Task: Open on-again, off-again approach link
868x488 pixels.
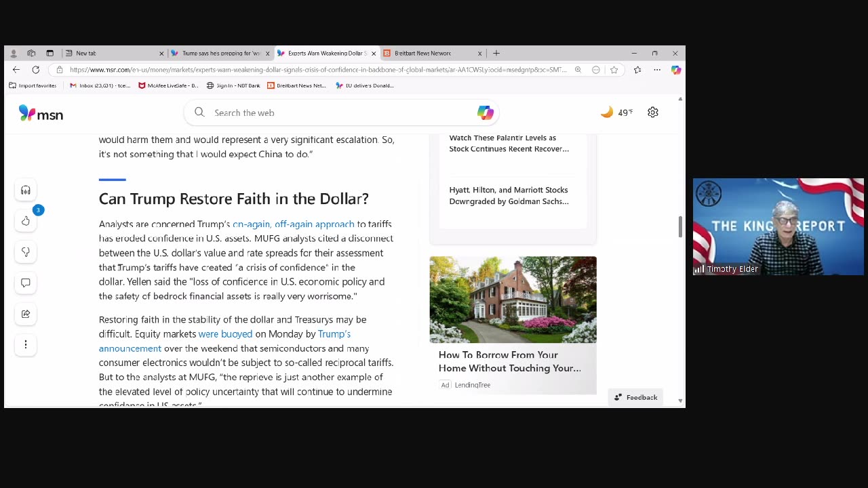Action: (293, 224)
